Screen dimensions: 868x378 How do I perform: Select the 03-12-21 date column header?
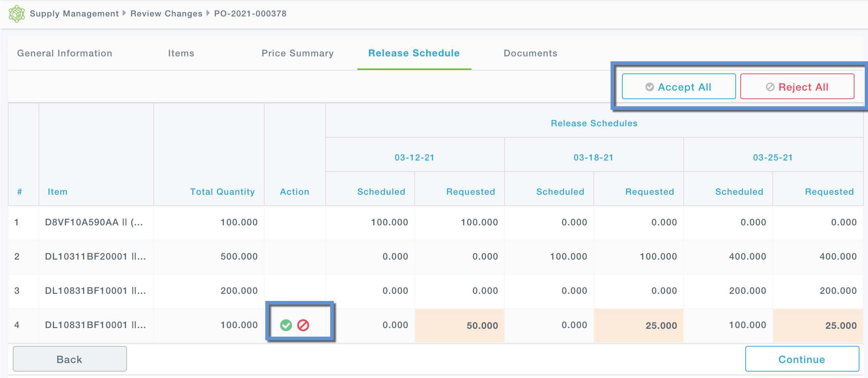(414, 158)
